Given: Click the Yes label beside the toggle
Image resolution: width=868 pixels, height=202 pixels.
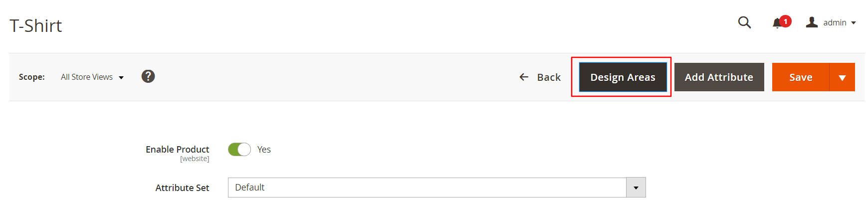Looking at the screenshot, I should (x=264, y=150).
